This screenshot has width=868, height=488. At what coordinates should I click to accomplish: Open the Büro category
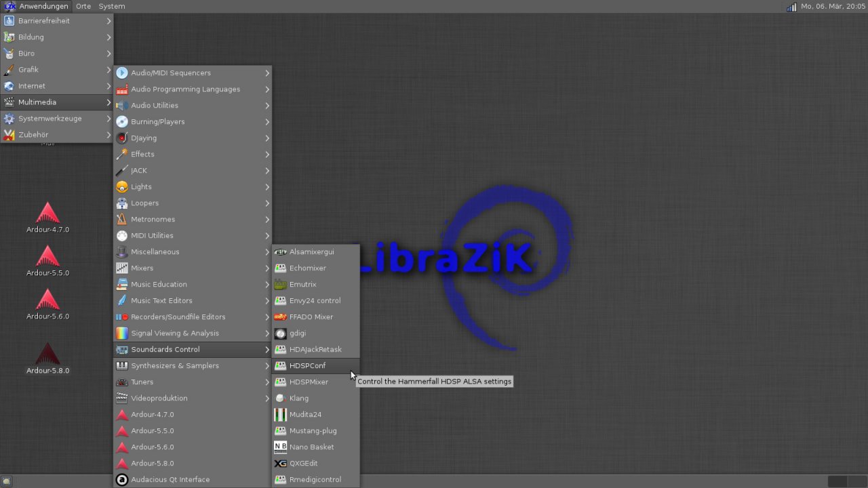pyautogui.click(x=57, y=54)
